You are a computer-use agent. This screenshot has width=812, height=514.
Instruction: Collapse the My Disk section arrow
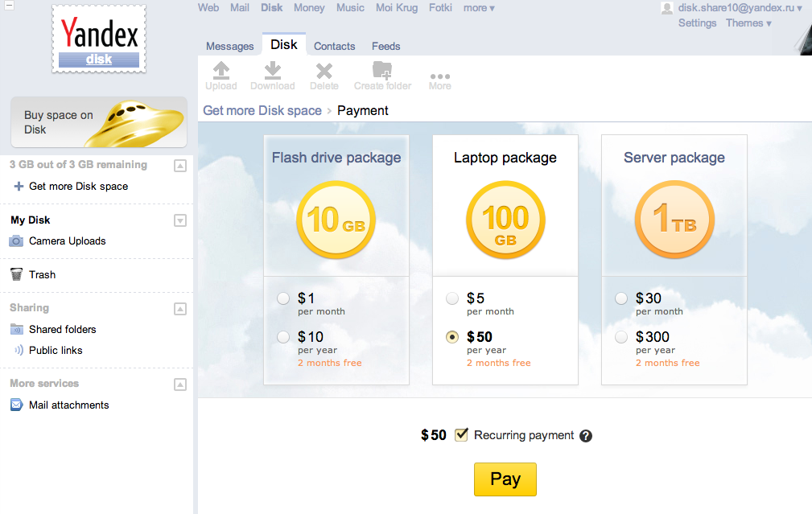pos(180,220)
